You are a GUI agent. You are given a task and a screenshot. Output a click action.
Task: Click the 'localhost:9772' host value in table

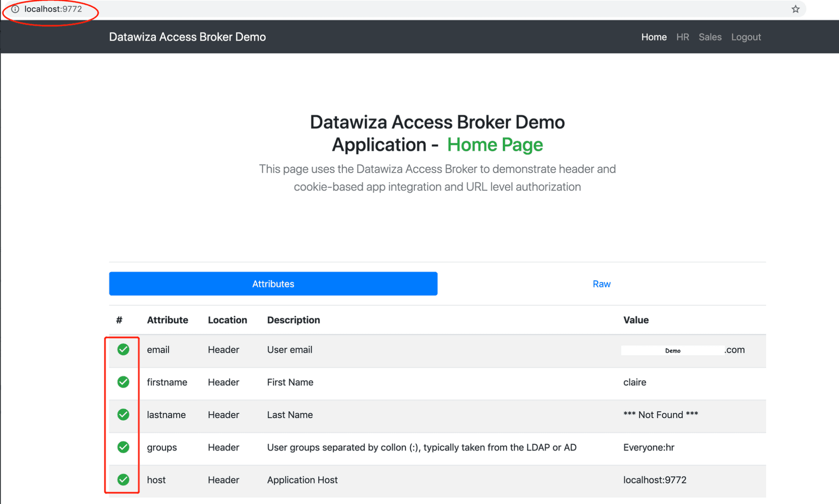(654, 480)
